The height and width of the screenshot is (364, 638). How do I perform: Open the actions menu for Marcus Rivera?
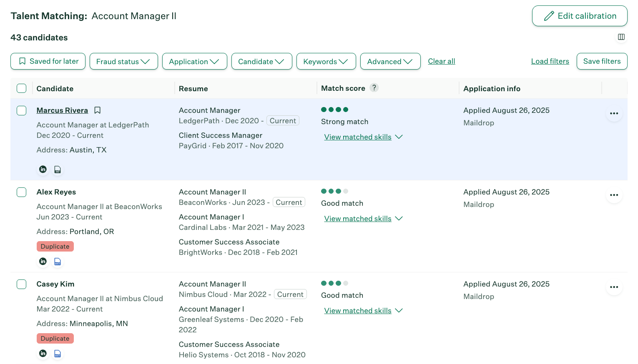[614, 113]
